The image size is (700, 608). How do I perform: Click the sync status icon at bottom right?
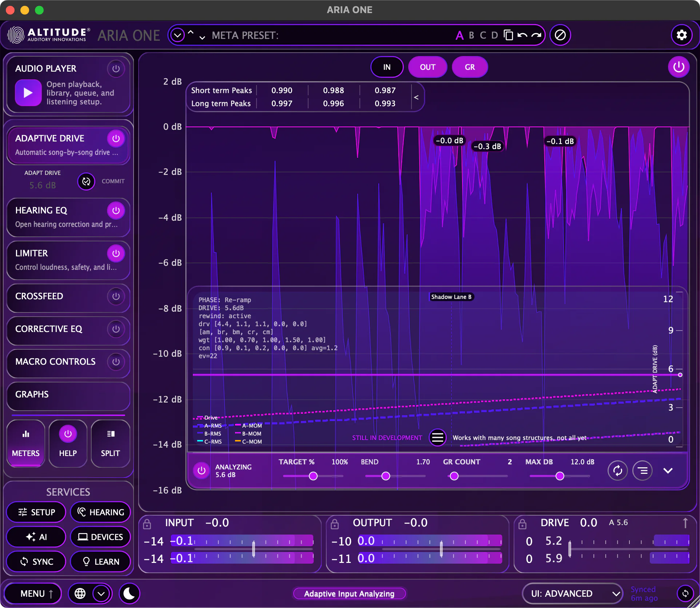pos(685,593)
